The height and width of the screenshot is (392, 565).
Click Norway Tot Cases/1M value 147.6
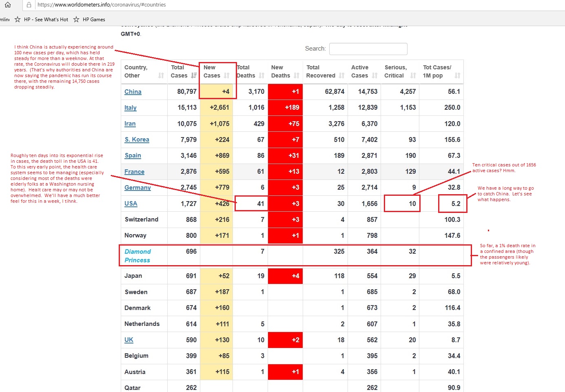pyautogui.click(x=452, y=235)
